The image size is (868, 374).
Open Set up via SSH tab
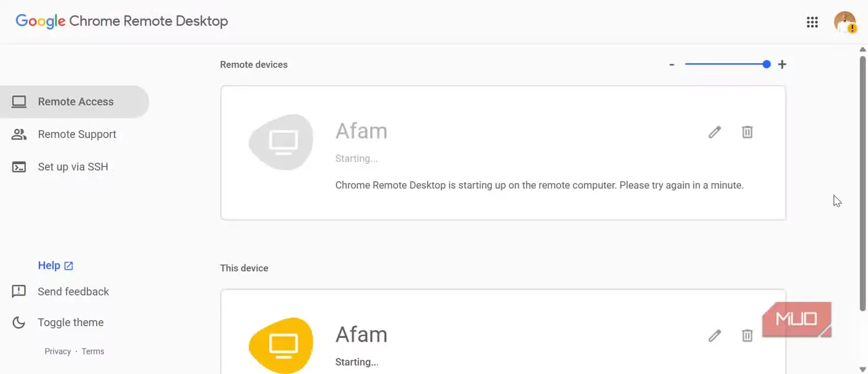[x=74, y=167]
